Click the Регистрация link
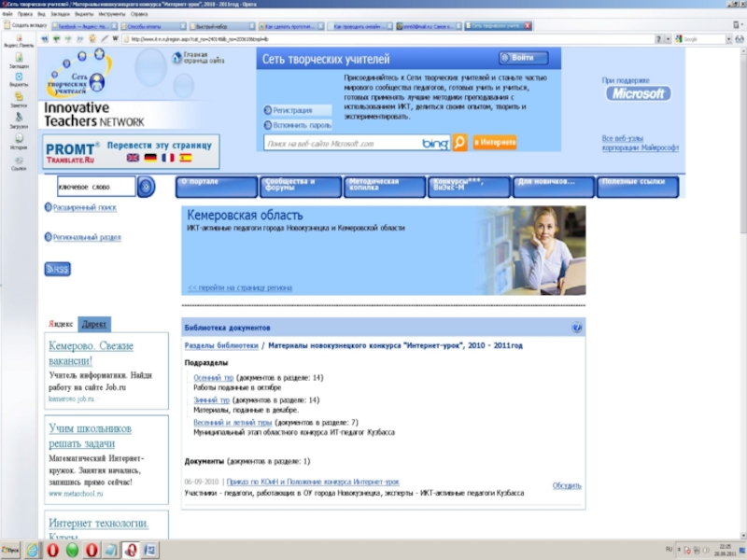 [x=292, y=110]
